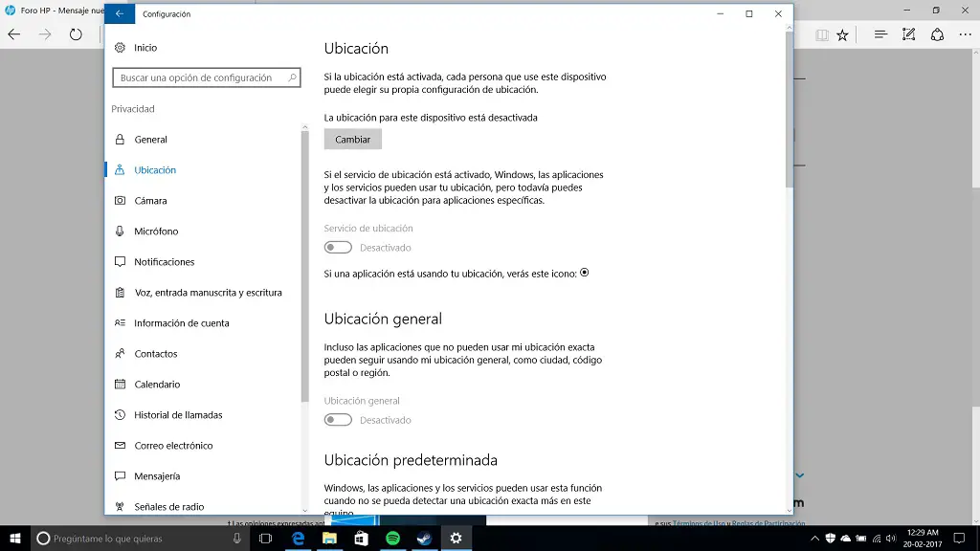The height and width of the screenshot is (551, 980).
Task: Open Steam from the taskbar
Action: (x=424, y=538)
